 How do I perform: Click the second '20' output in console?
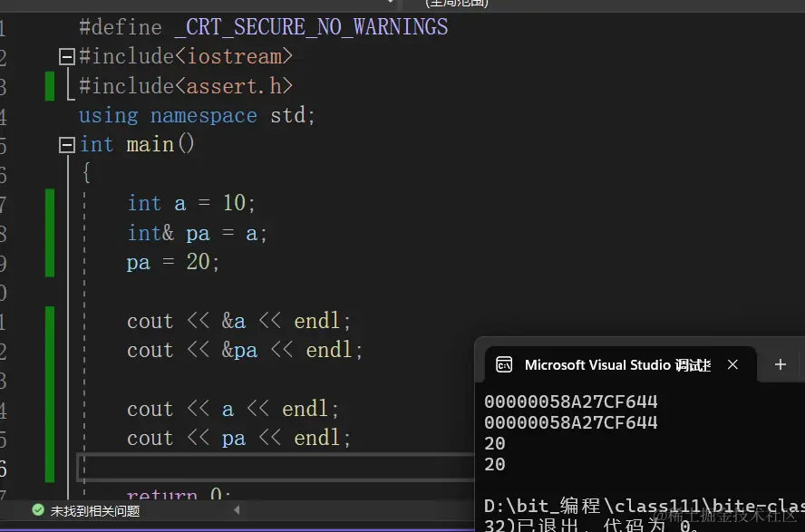[x=495, y=464]
